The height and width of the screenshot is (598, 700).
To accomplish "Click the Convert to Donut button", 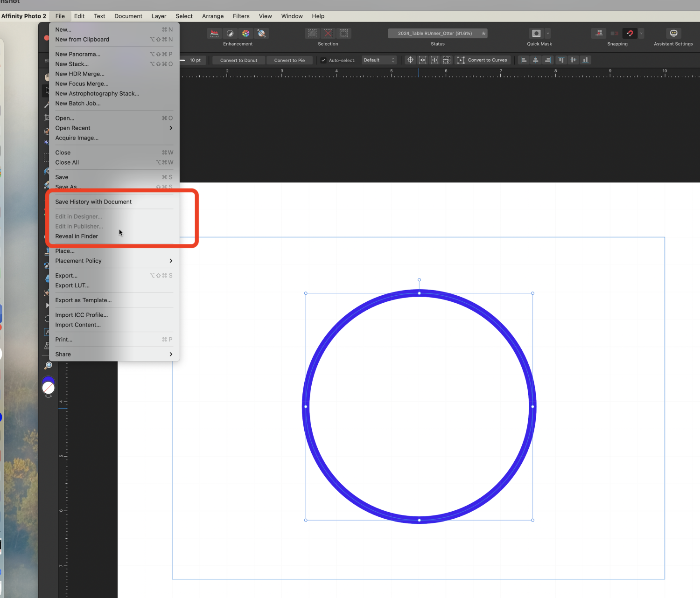I will 238,60.
